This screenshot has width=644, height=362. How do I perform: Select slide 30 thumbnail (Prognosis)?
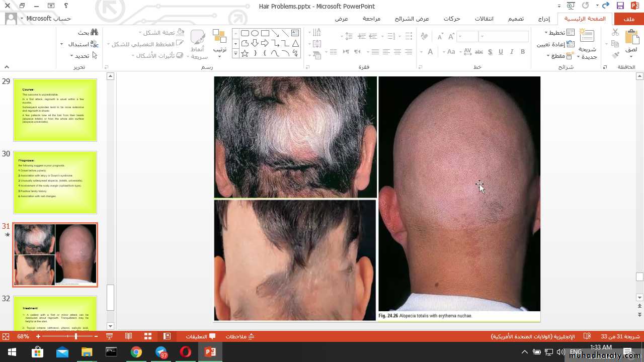point(55,182)
